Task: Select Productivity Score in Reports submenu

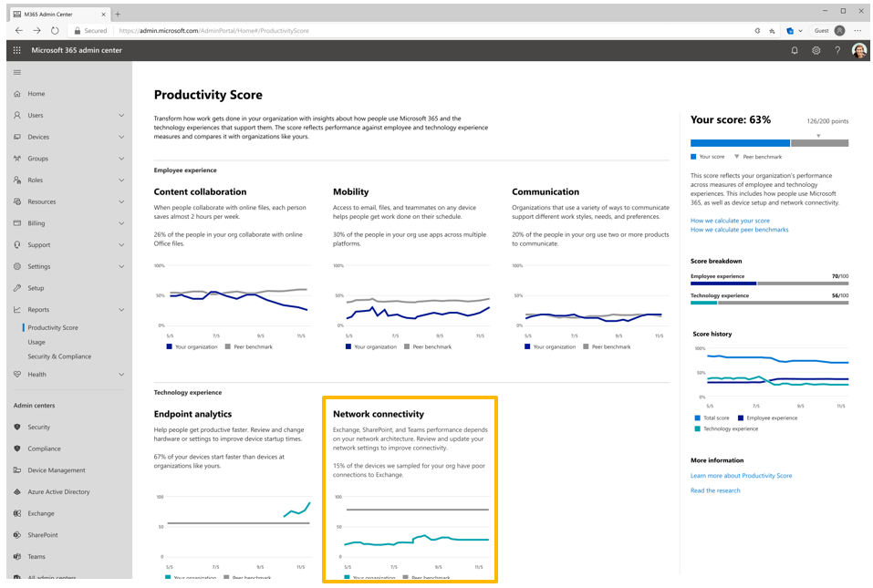Action: [x=53, y=327]
